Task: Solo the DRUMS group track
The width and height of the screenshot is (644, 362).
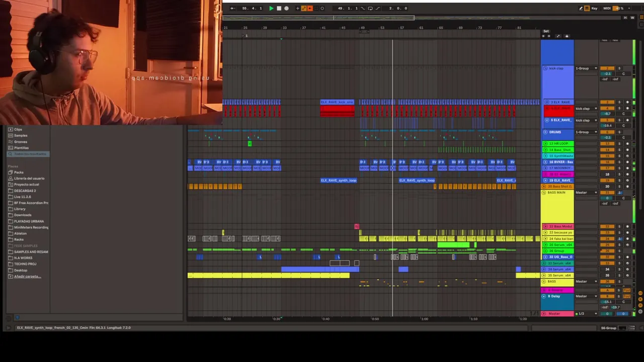Action: [x=619, y=132]
